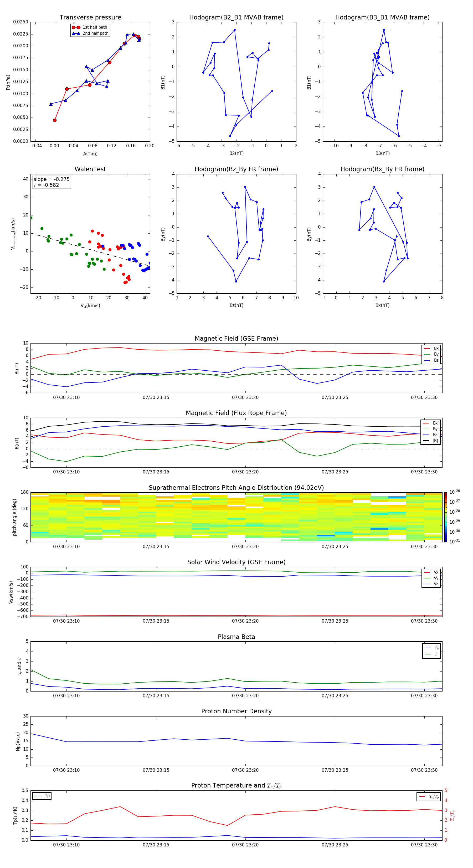473x868 pixels.
Task: Click the 'Vy' legend entry
Action: [x=431, y=578]
